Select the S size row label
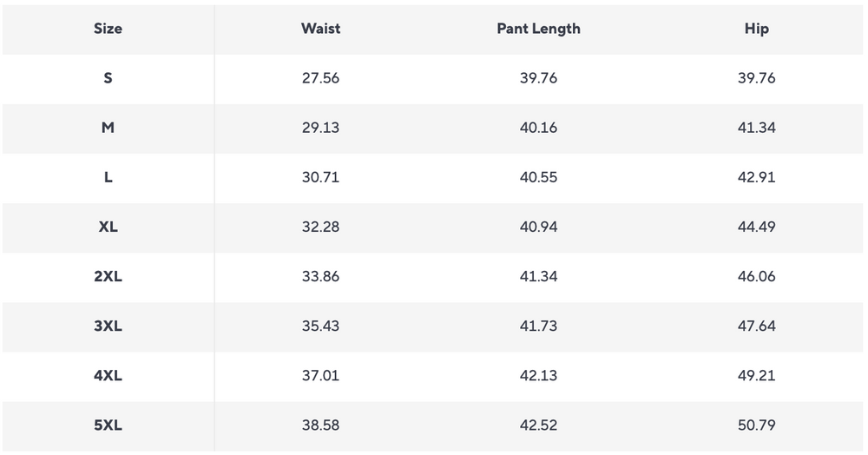The height and width of the screenshot is (455, 868). [x=108, y=78]
